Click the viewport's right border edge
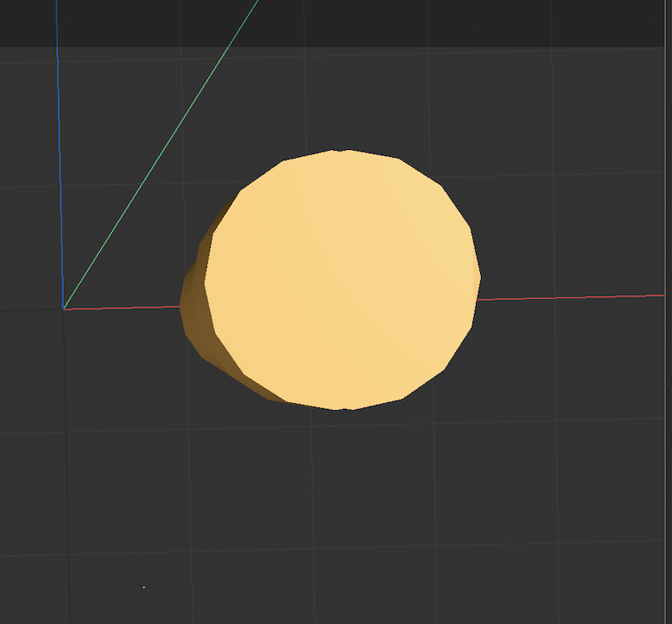Image resolution: width=672 pixels, height=624 pixels. click(666, 341)
